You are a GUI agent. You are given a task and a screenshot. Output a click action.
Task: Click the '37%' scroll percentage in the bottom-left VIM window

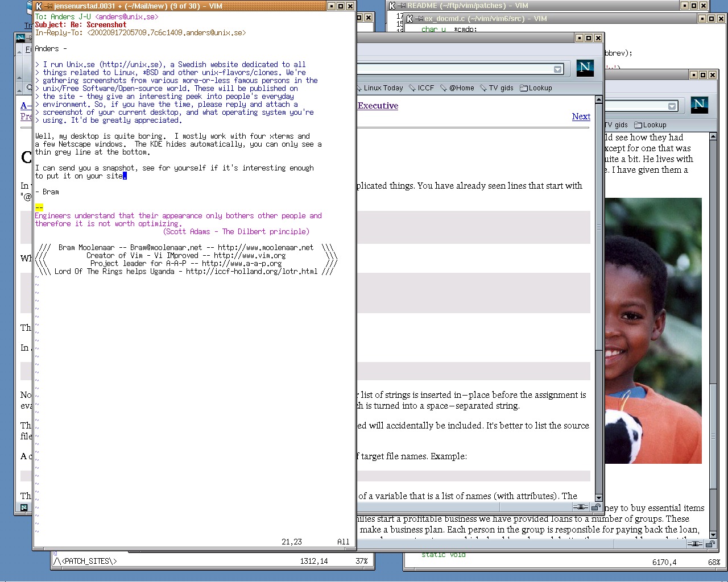pyautogui.click(x=362, y=562)
